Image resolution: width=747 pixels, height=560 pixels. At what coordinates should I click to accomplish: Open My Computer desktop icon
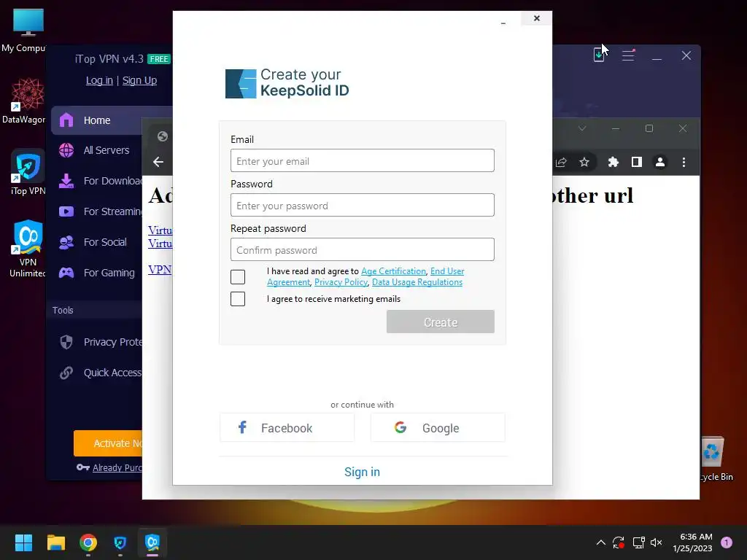click(26, 31)
